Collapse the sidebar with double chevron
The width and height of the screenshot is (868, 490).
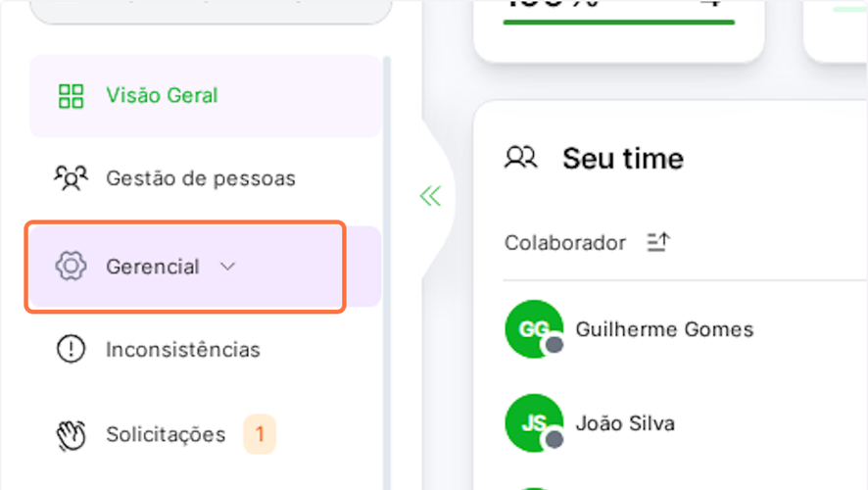tap(430, 197)
